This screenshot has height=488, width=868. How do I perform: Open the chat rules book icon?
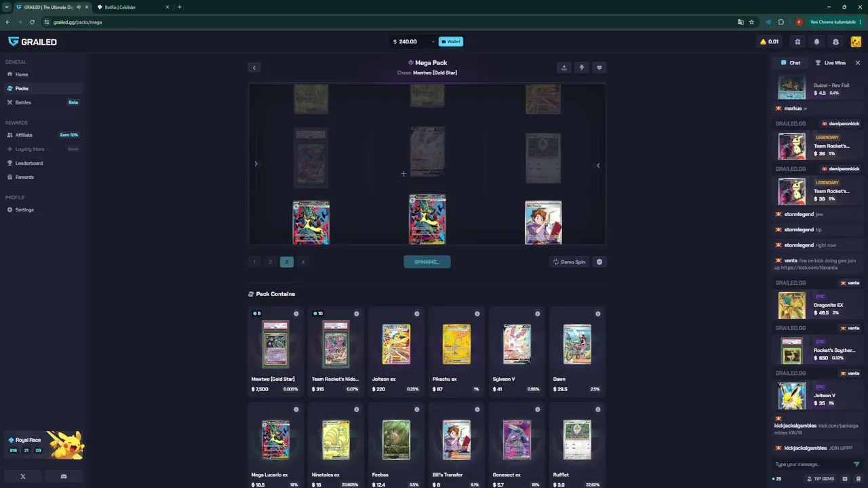tap(857, 479)
